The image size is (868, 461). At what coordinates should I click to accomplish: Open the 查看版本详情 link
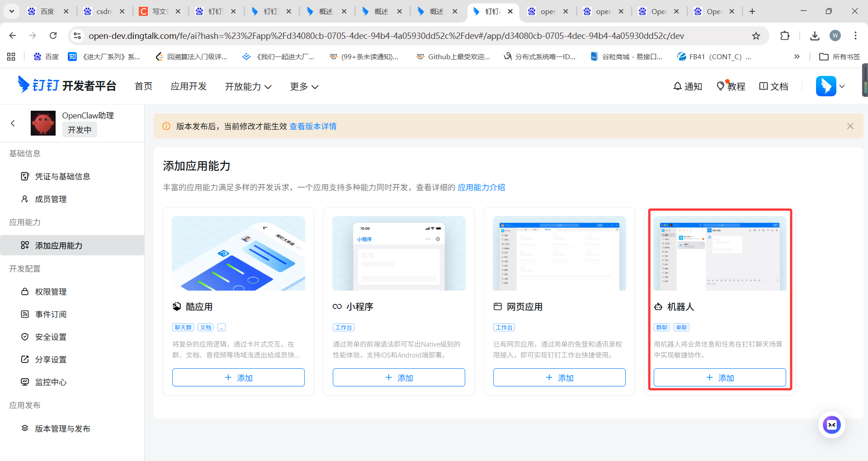tap(313, 126)
